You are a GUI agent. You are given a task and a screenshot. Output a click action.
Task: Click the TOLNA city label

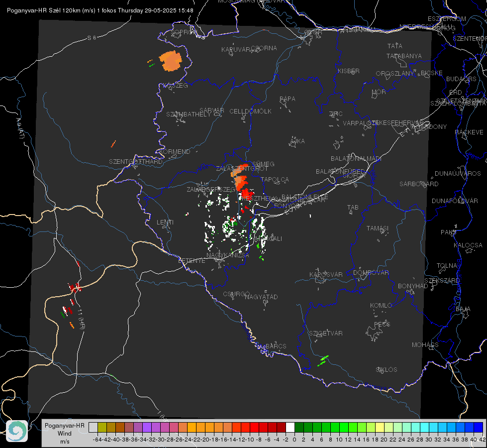(x=447, y=266)
